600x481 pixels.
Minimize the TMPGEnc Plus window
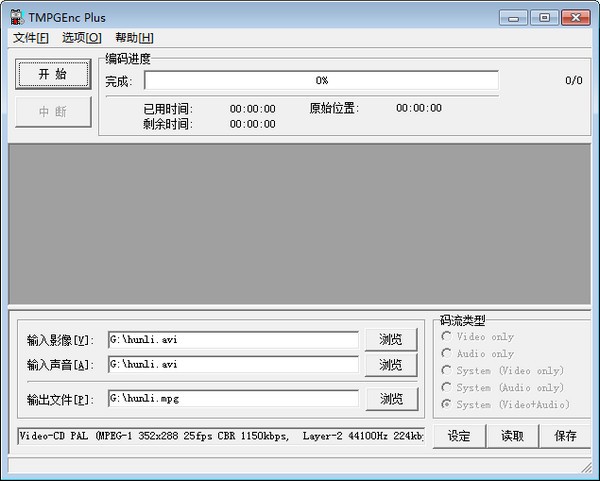coord(514,18)
